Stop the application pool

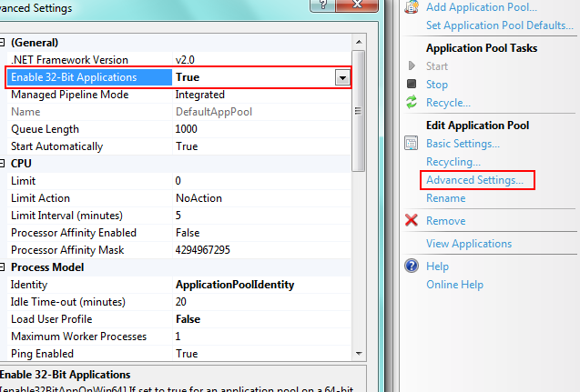tap(437, 85)
